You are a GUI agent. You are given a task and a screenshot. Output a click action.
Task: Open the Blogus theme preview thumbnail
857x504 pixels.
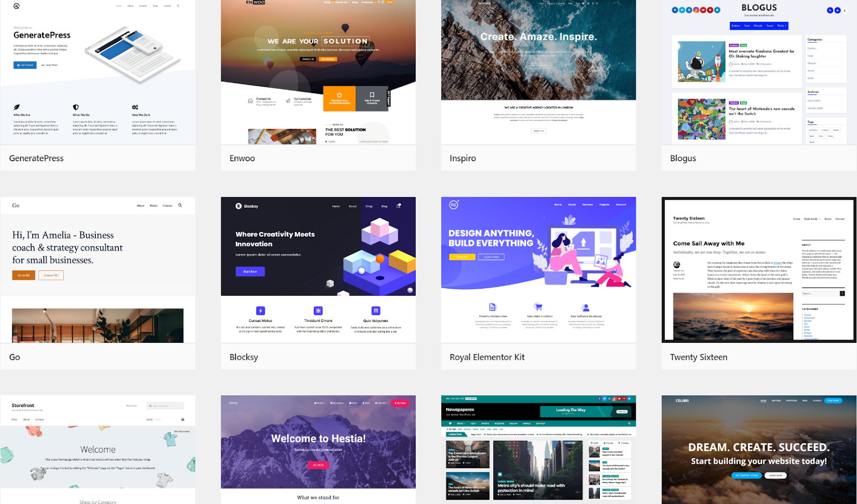759,72
